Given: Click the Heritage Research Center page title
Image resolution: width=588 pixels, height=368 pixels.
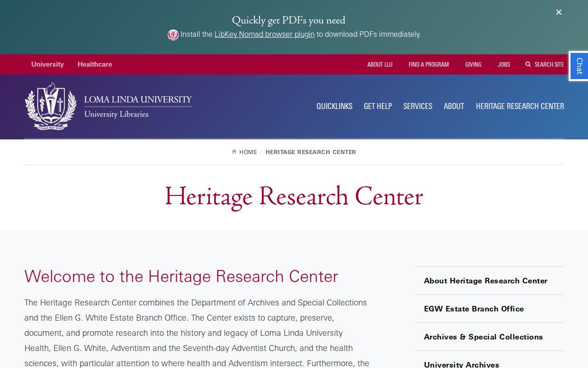Looking at the screenshot, I should pyautogui.click(x=294, y=197).
